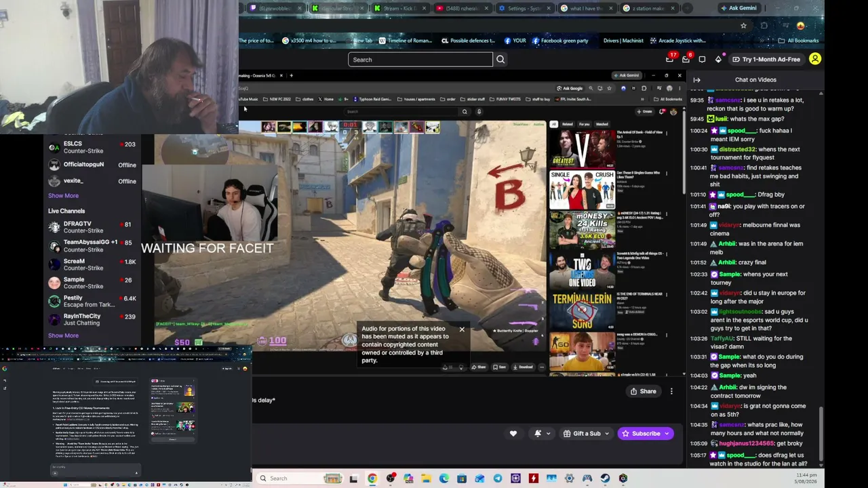Click the Ask Google button in inner browser

click(570, 88)
